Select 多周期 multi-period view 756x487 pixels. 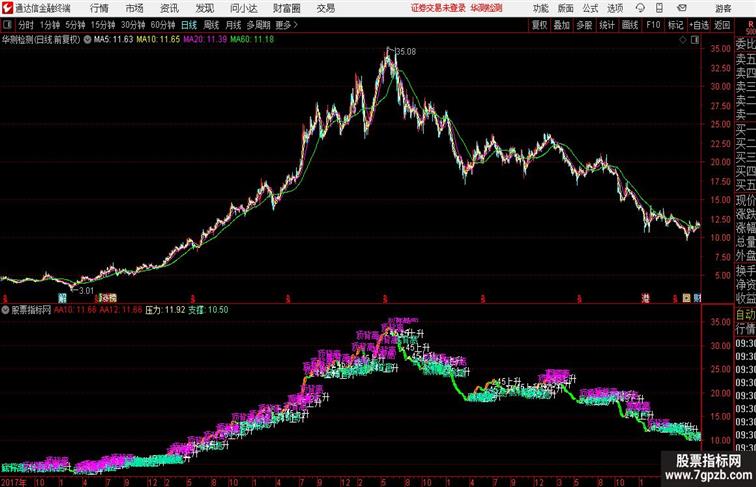[258, 25]
